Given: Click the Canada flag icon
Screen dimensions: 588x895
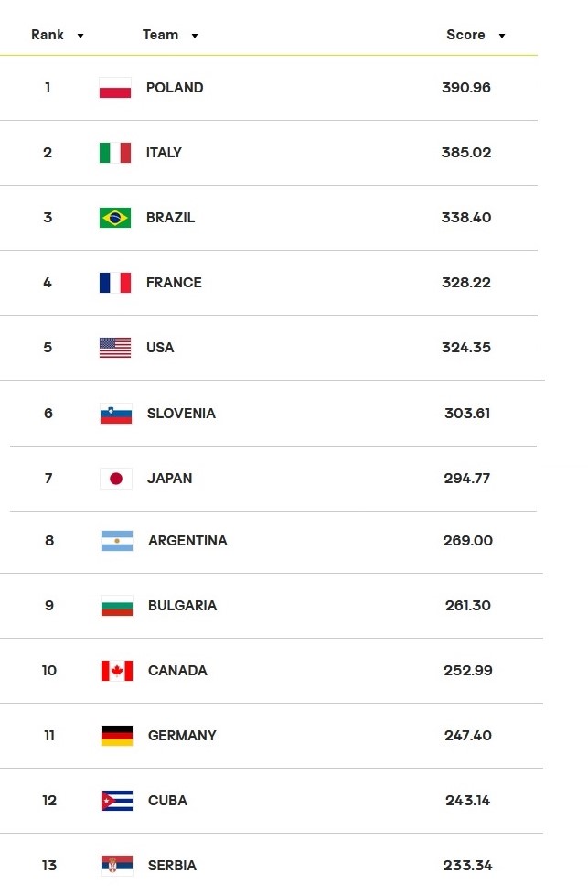Looking at the screenshot, I should click(x=116, y=671).
